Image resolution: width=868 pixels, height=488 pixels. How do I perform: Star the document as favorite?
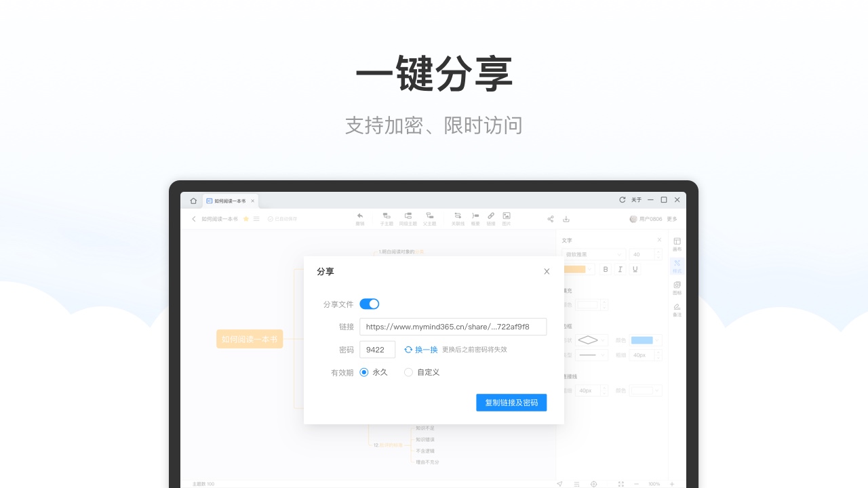246,219
